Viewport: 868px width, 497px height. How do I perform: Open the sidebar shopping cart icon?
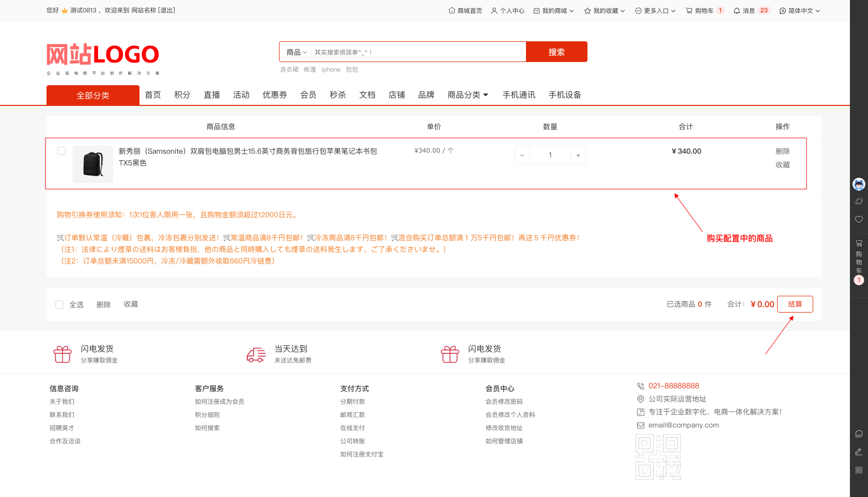(859, 243)
